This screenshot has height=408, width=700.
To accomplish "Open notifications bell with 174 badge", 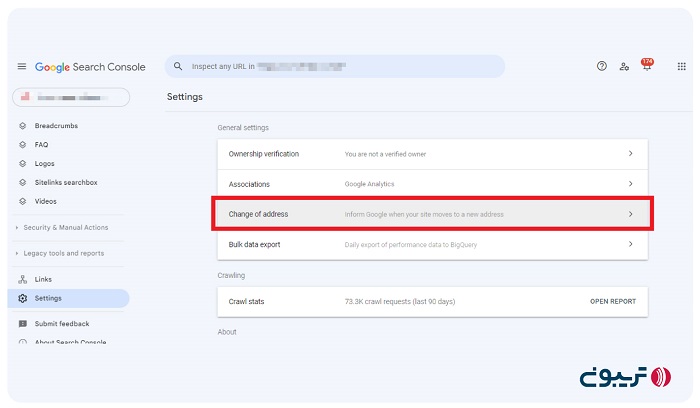I will tap(647, 64).
